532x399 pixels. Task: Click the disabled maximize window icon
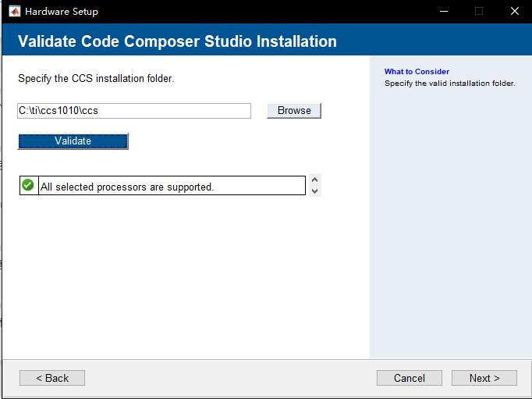point(479,11)
